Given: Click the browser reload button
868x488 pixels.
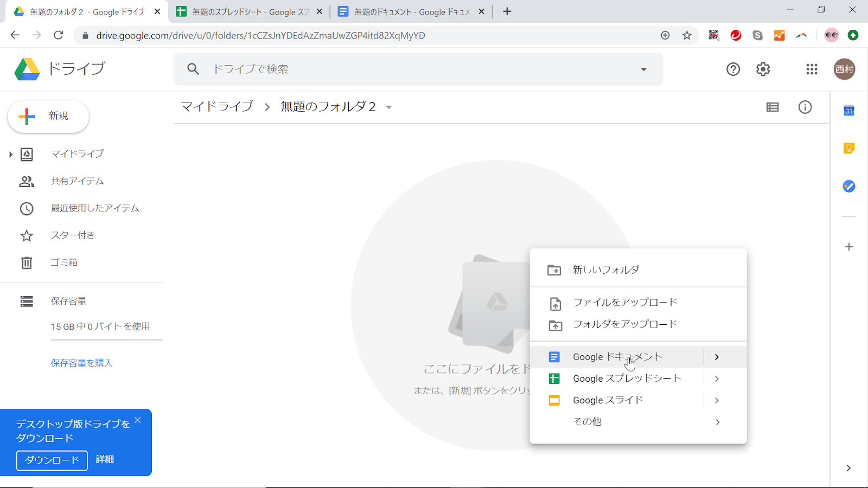Looking at the screenshot, I should (59, 35).
